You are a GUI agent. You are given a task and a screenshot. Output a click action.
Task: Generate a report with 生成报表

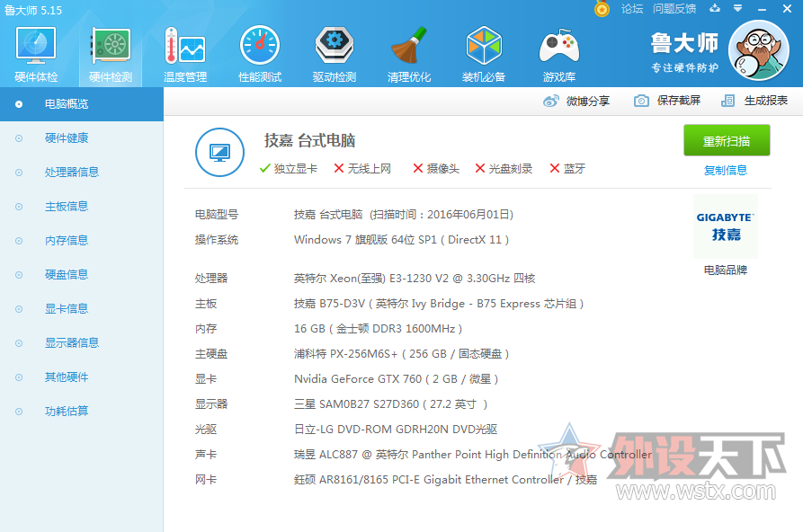click(x=766, y=101)
